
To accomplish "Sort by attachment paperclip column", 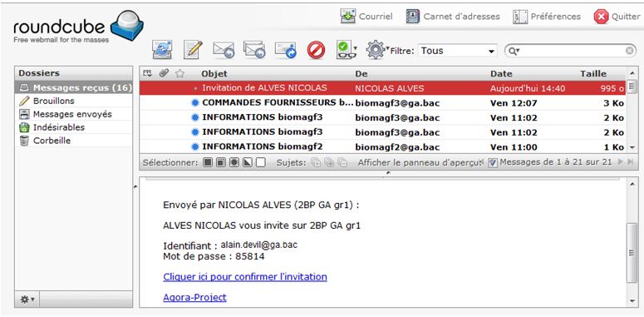I will click(x=164, y=73).
